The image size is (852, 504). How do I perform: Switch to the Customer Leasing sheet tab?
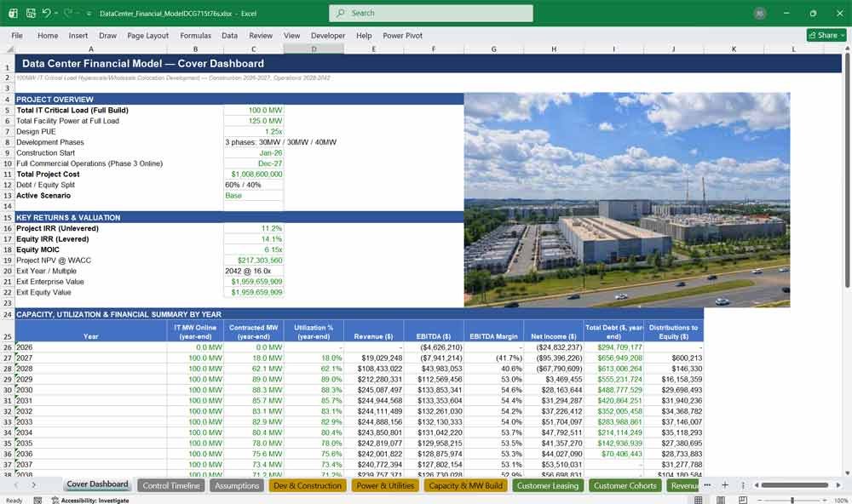[548, 485]
